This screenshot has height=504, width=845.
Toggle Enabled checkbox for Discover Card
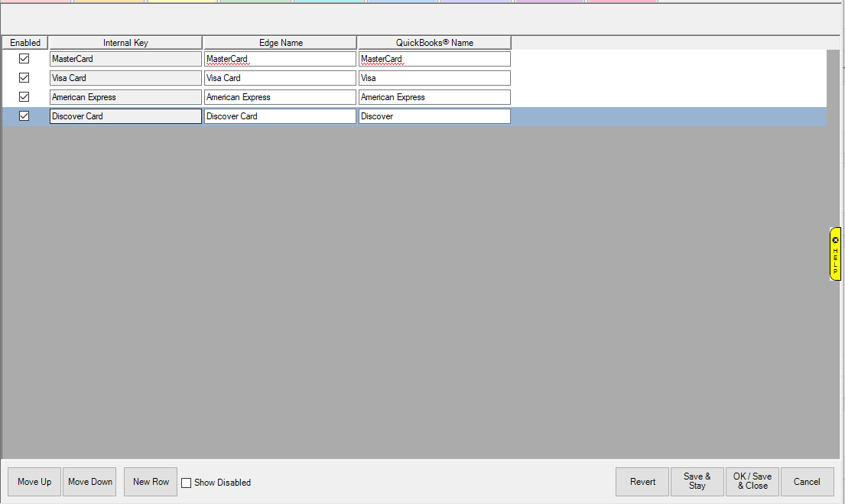pyautogui.click(x=24, y=116)
